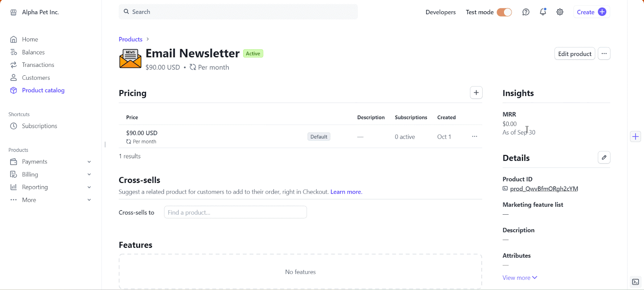Follow the Learn more link
This screenshot has height=290, width=644.
[346, 192]
